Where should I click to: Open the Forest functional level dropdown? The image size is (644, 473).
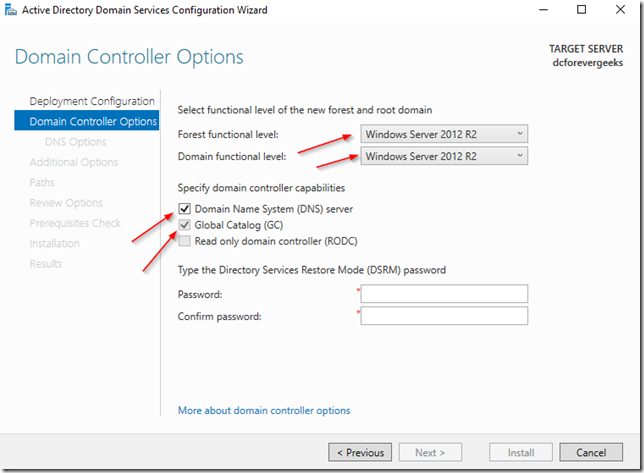(x=443, y=134)
